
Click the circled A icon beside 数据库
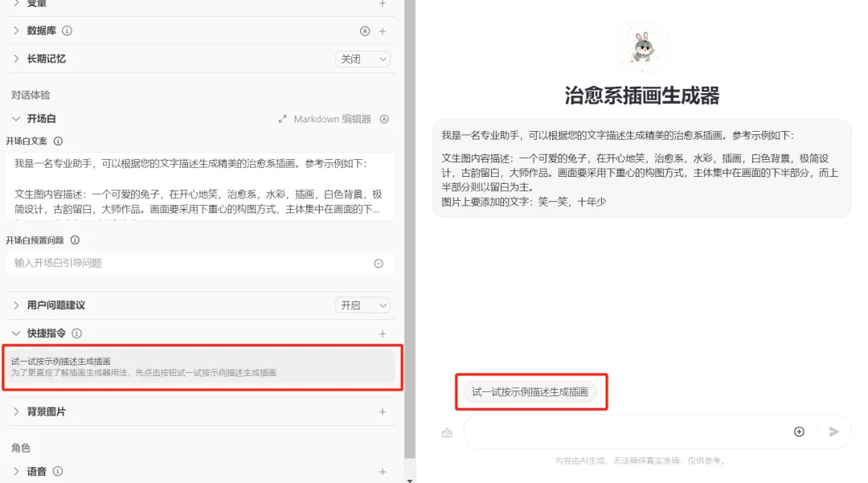[x=365, y=31]
